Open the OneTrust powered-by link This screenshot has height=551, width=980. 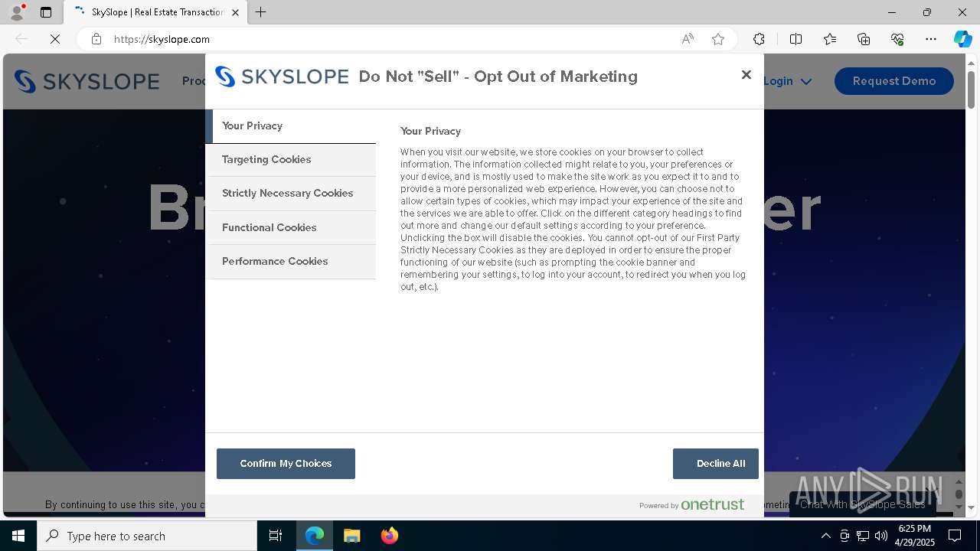point(691,504)
